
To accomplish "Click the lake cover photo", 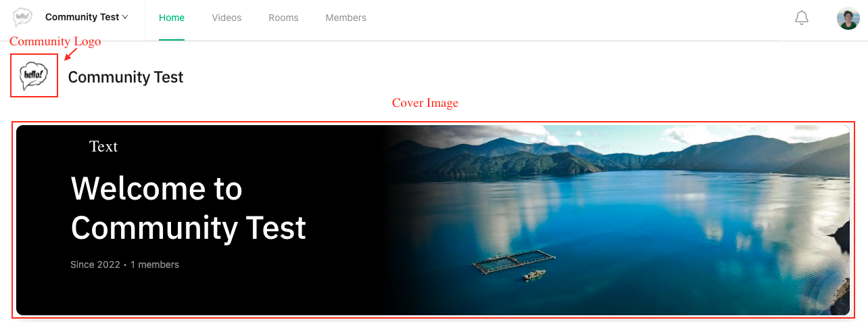I will pyautogui.click(x=615, y=220).
